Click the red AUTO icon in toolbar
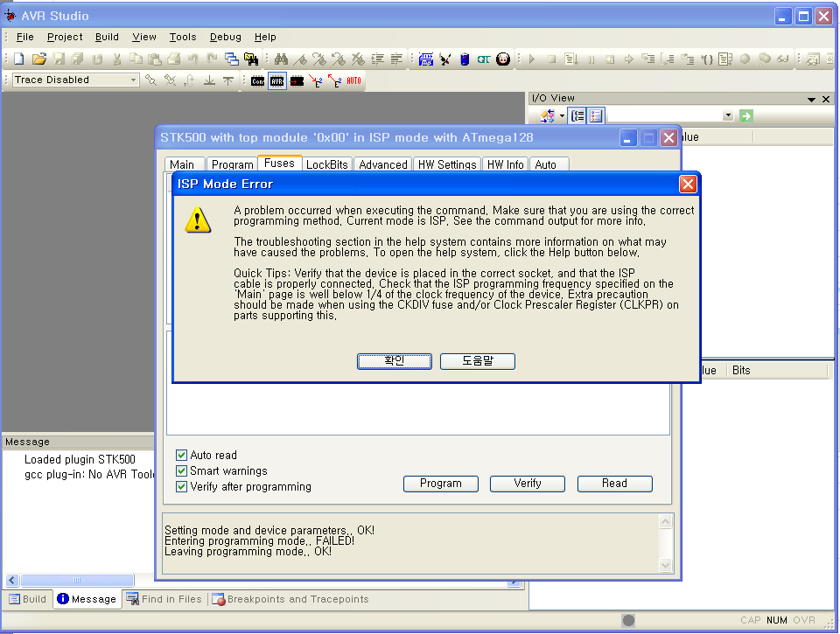This screenshot has height=634, width=840. 353,80
